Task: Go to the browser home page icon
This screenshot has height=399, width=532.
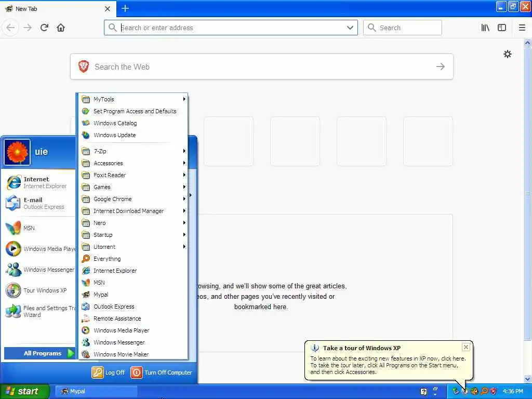Action: pyautogui.click(x=61, y=28)
